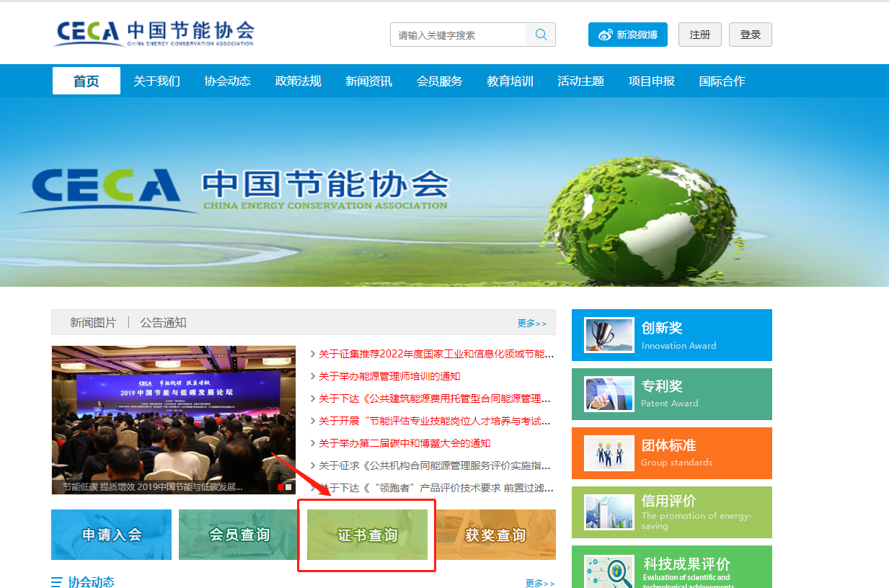Click the building icon on 信用评价

(x=609, y=512)
